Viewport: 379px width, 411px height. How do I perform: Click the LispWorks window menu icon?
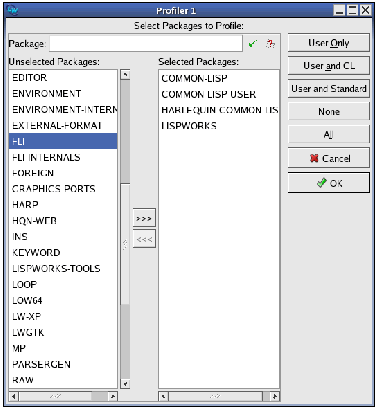click(12, 10)
